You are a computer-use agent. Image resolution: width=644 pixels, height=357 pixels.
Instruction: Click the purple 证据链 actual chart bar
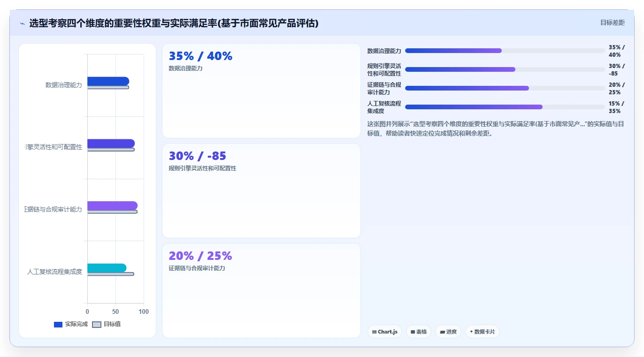pos(112,205)
